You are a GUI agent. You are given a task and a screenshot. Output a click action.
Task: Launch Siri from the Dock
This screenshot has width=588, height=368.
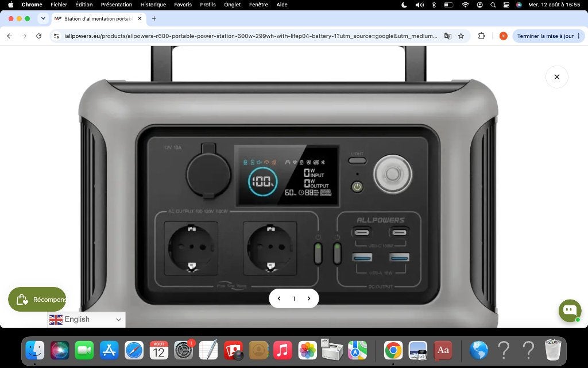(60, 350)
